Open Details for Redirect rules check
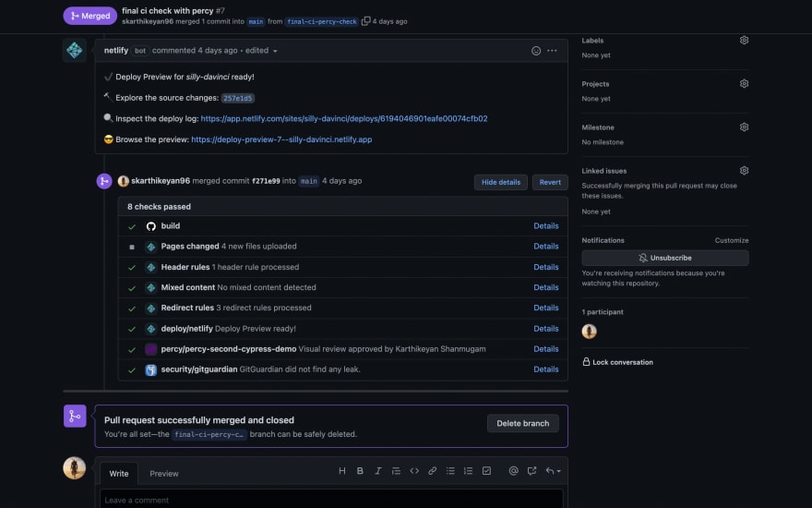Viewport: 812px width, 508px height. coord(546,308)
